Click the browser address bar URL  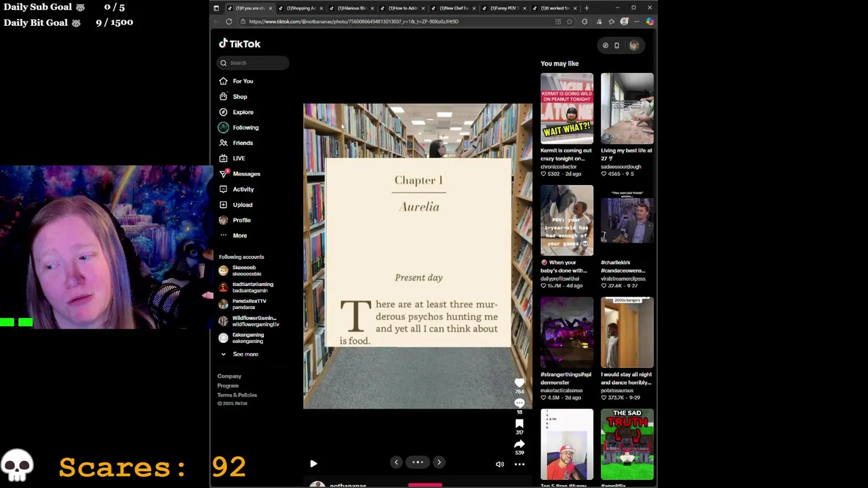353,22
